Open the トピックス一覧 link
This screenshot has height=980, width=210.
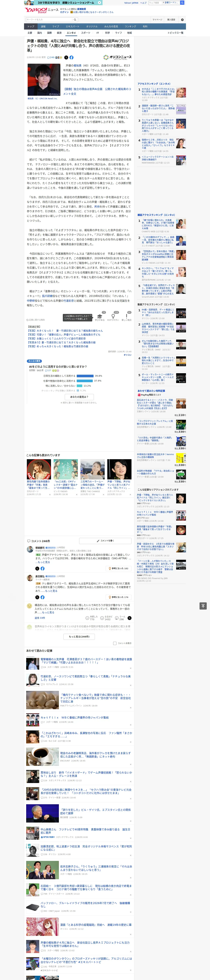pyautogui.click(x=175, y=33)
